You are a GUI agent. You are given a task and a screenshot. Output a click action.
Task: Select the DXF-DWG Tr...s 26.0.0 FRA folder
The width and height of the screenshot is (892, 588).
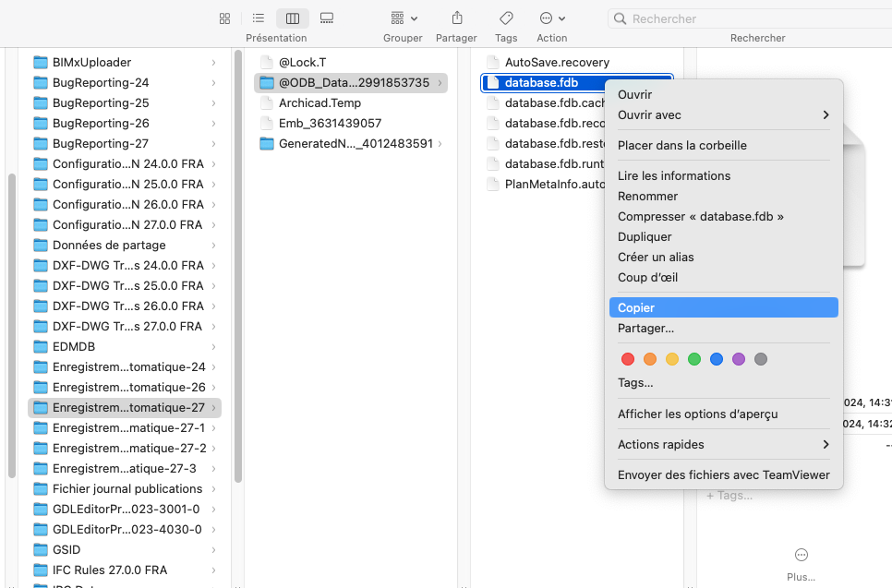(x=125, y=306)
